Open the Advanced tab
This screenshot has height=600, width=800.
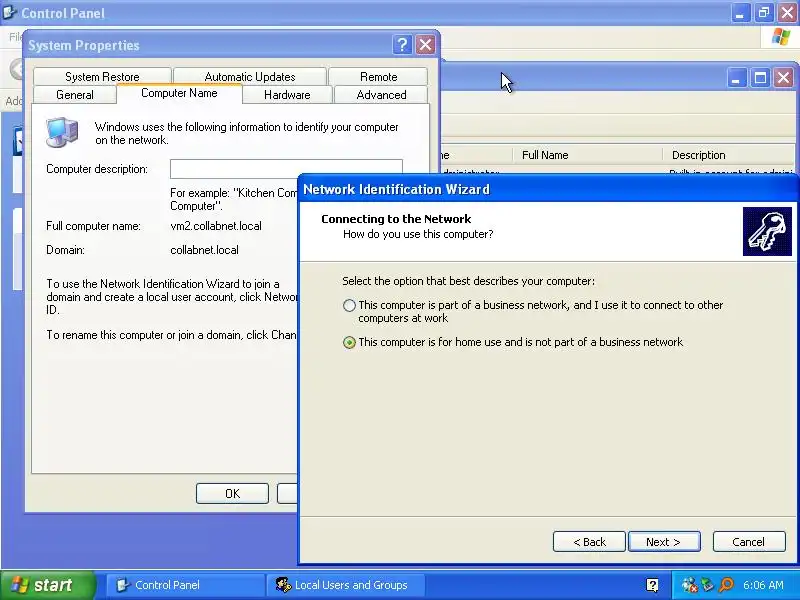(x=381, y=95)
